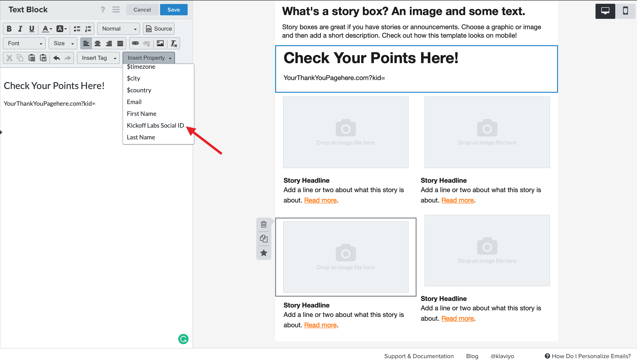The width and height of the screenshot is (637, 364).
Task: Center align the text
Action: click(x=97, y=44)
